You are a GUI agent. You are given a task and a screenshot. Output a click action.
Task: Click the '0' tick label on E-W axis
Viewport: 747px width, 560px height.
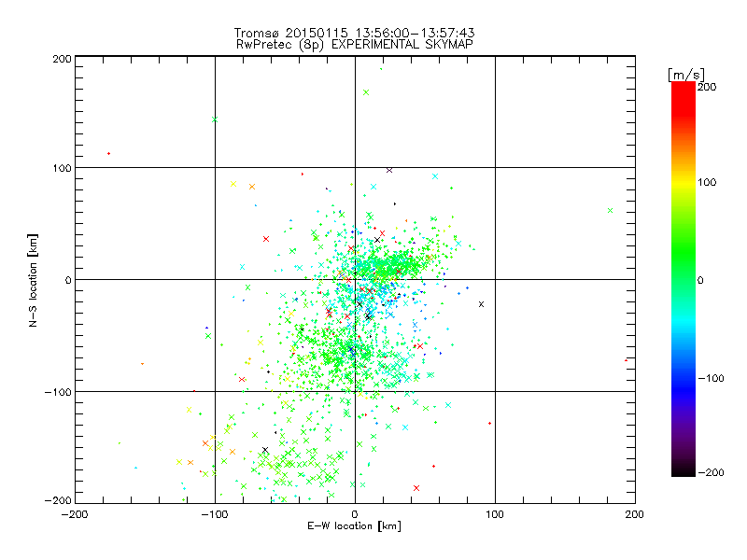[355, 514]
